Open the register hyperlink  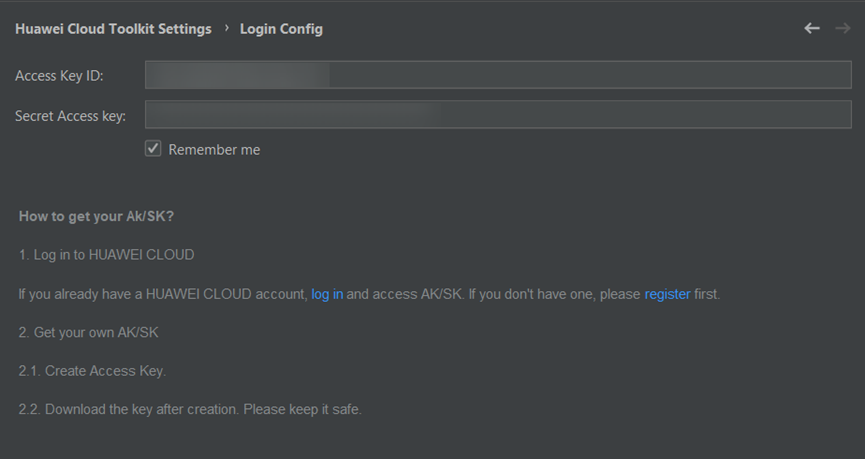pyautogui.click(x=667, y=294)
